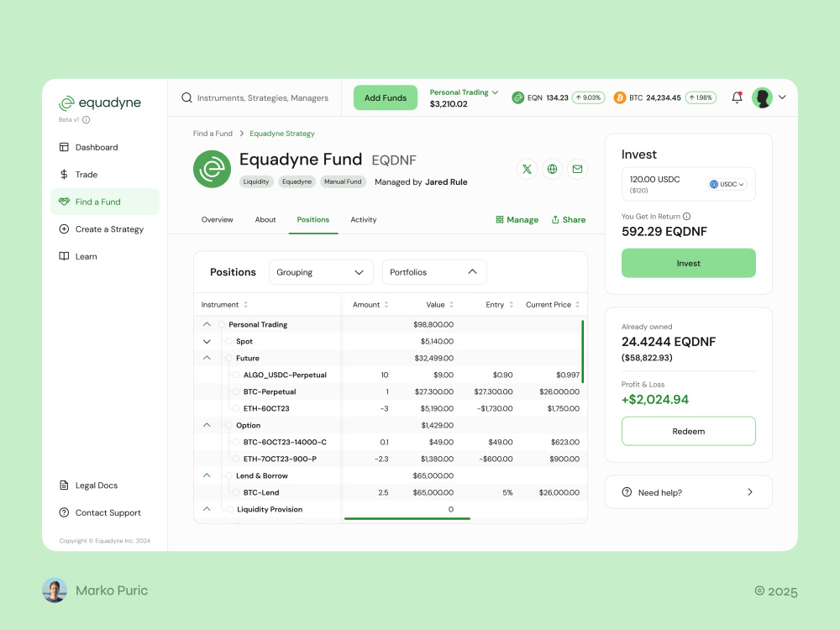Screen dimensions: 840x630
Task: Collapse the Lend & Borrow group
Action: point(207,475)
